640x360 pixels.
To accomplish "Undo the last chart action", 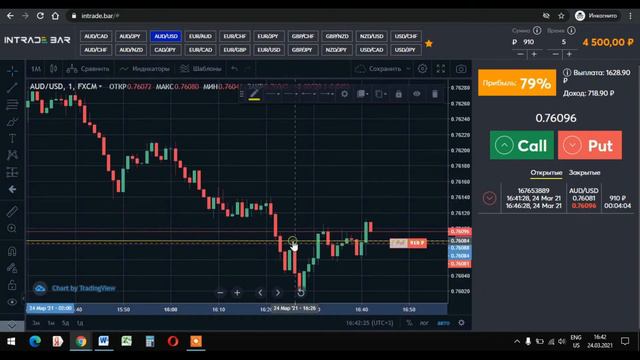I will click(x=234, y=69).
